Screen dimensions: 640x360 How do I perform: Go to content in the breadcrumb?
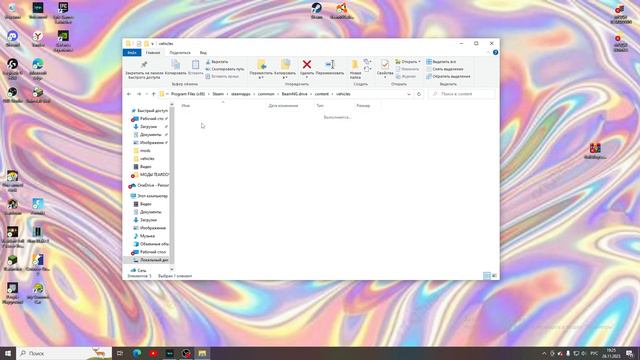tap(322, 94)
